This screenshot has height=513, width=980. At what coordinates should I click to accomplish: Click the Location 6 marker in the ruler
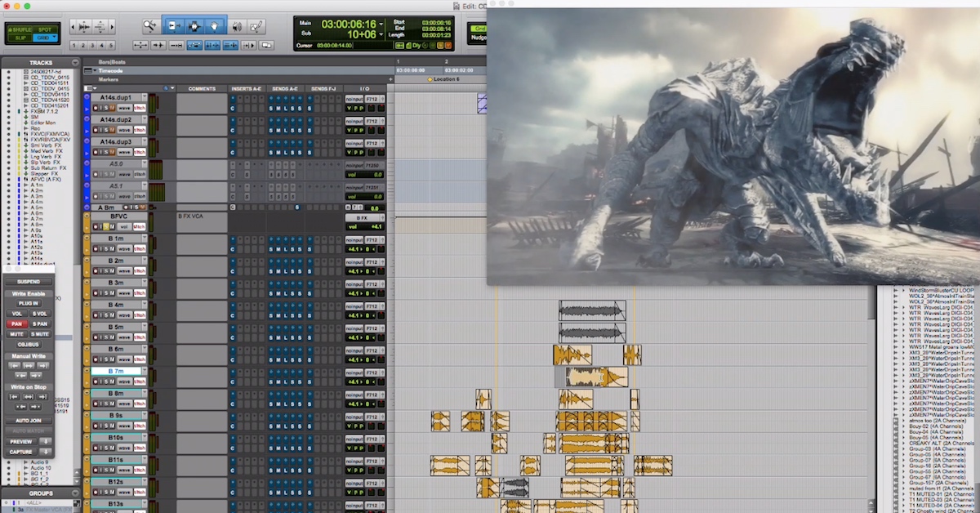coord(431,79)
